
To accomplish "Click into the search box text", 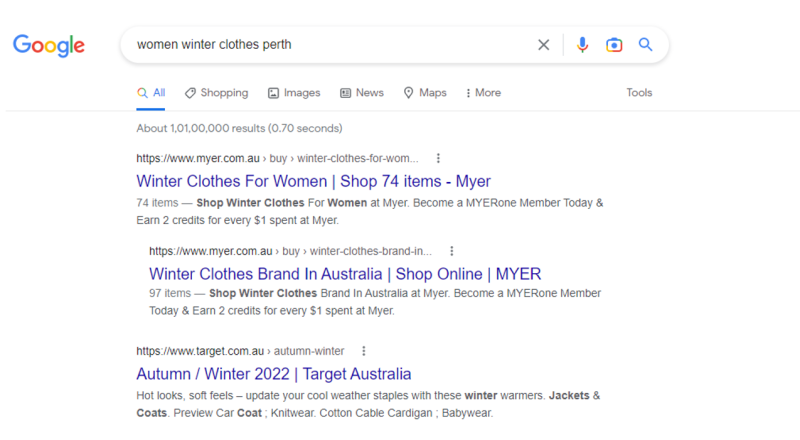I will 214,44.
